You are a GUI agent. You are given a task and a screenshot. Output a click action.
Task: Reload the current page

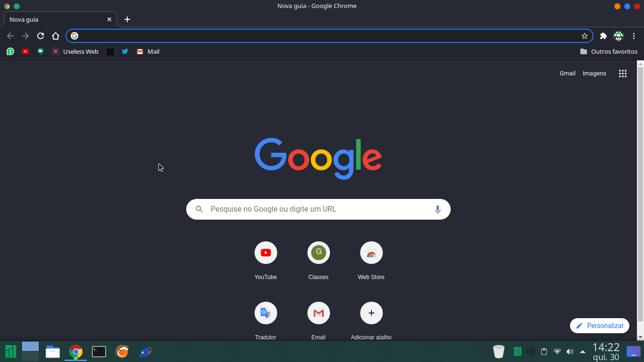click(41, 36)
